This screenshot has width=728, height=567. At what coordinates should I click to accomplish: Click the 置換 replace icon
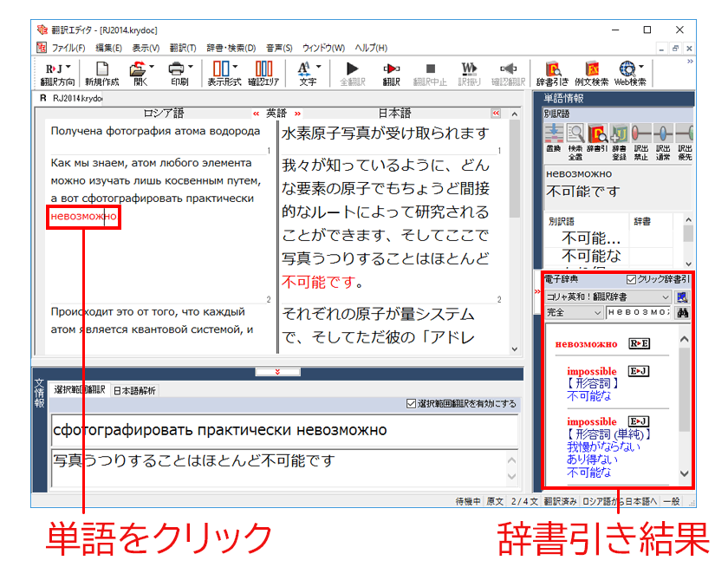[554, 134]
